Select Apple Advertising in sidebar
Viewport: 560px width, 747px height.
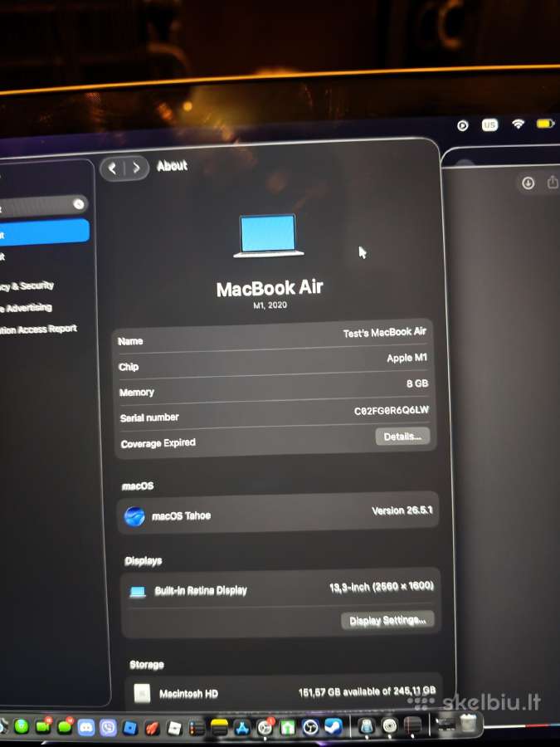(27, 308)
